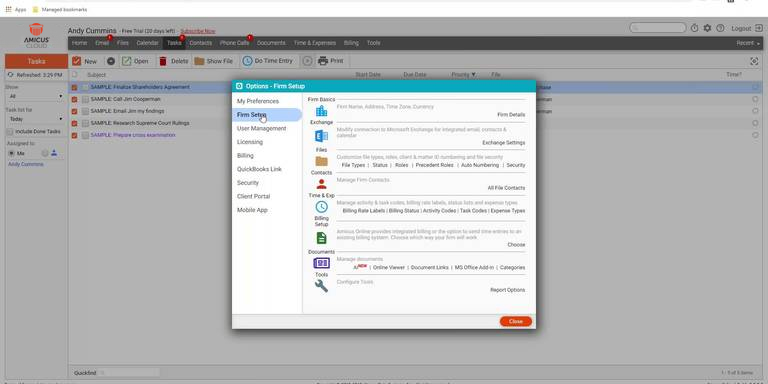Expand the Recent dropdown menu
The image size is (768, 384).
coord(748,43)
